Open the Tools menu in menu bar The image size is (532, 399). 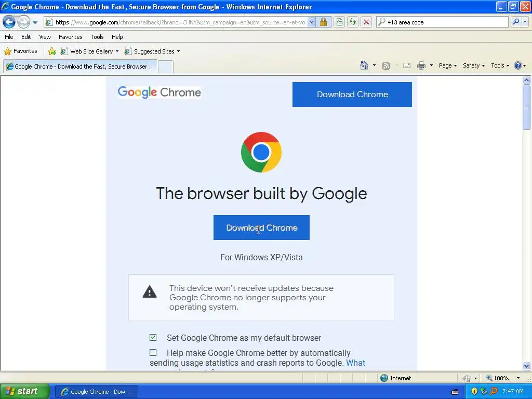pos(97,37)
